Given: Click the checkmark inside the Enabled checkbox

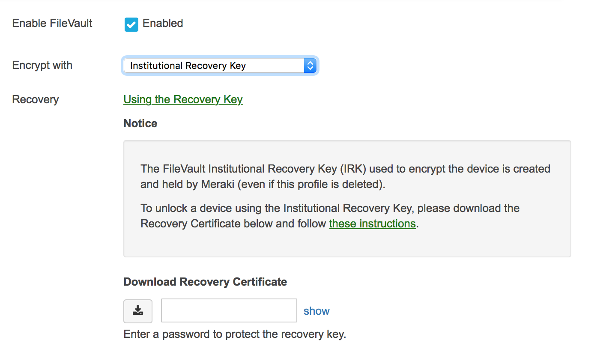Looking at the screenshot, I should coord(131,24).
